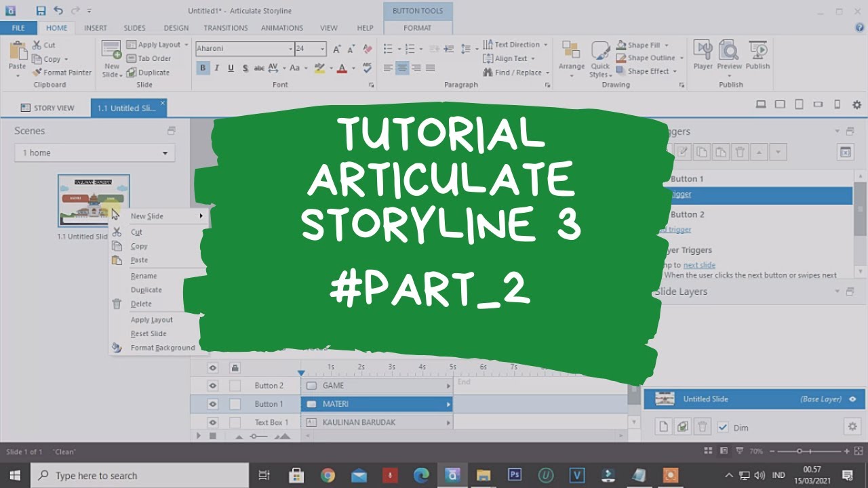868x488 pixels.
Task: Publish the course
Action: 757,56
